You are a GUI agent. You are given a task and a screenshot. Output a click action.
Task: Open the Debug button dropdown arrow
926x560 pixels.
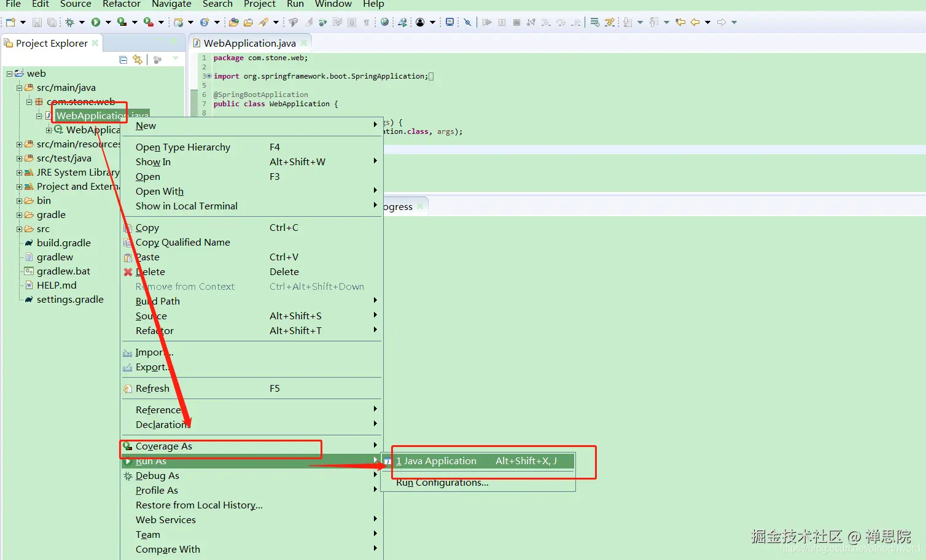coord(82,22)
